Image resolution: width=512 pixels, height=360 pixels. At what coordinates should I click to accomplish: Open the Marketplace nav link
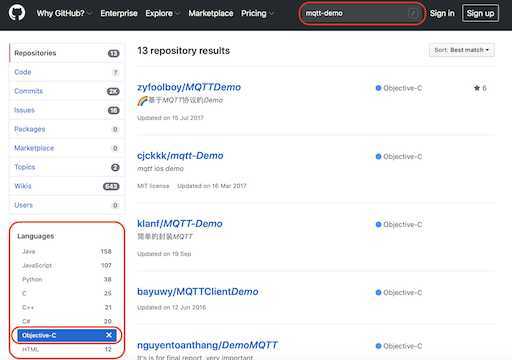(211, 13)
